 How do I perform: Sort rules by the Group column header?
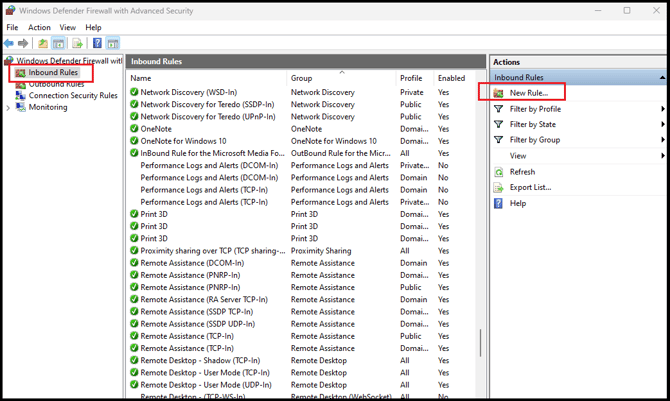[302, 78]
